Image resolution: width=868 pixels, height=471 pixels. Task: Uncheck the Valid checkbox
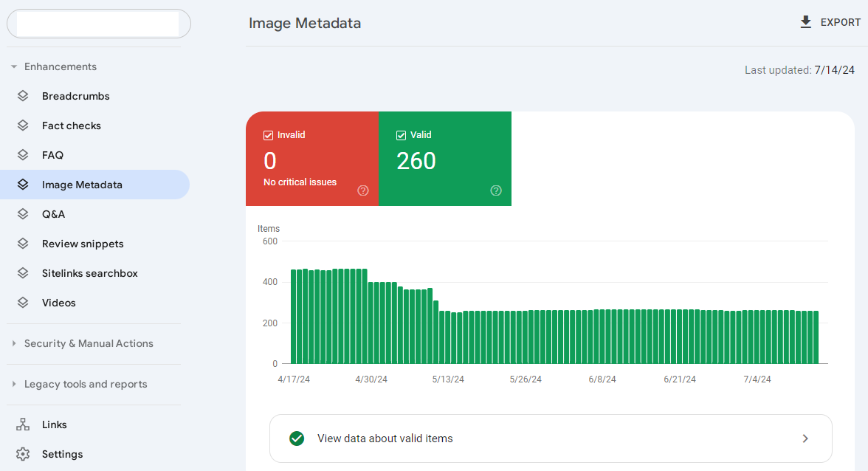pos(402,135)
